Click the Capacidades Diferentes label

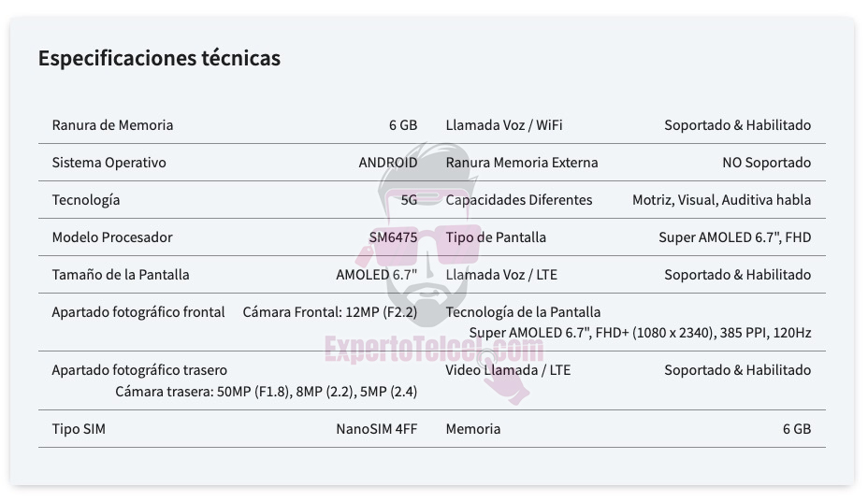[x=519, y=200]
